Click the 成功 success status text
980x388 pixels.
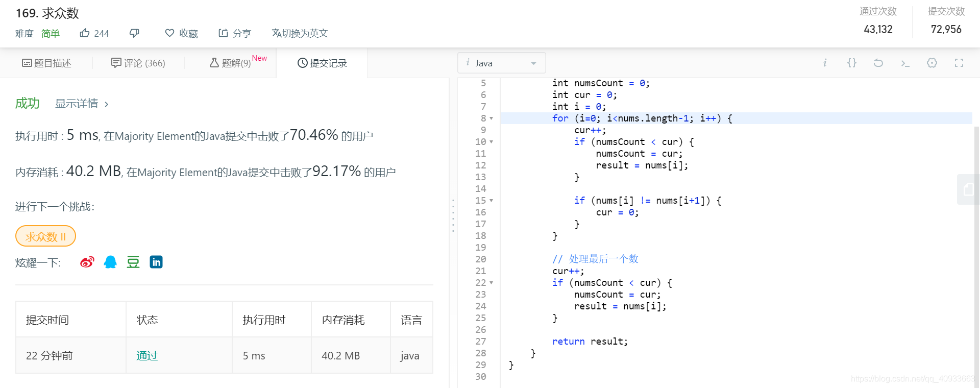tap(27, 103)
